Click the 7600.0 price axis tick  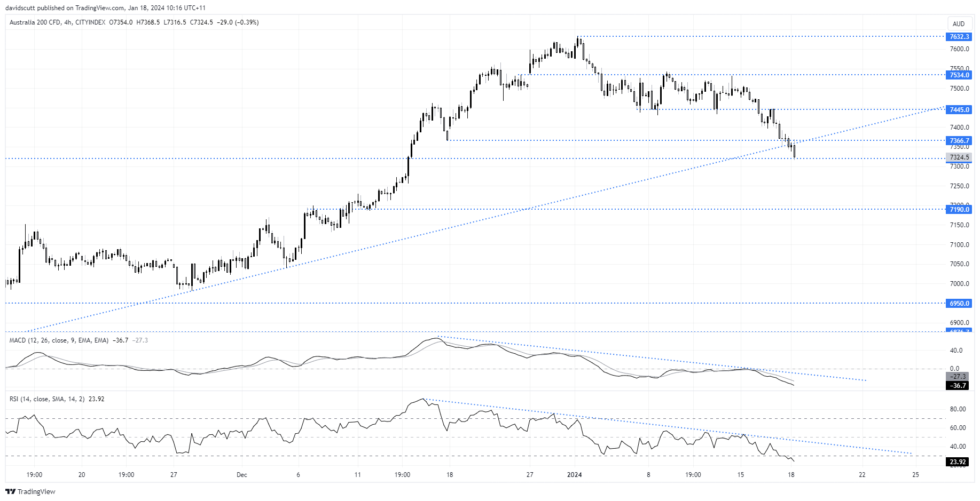point(959,49)
